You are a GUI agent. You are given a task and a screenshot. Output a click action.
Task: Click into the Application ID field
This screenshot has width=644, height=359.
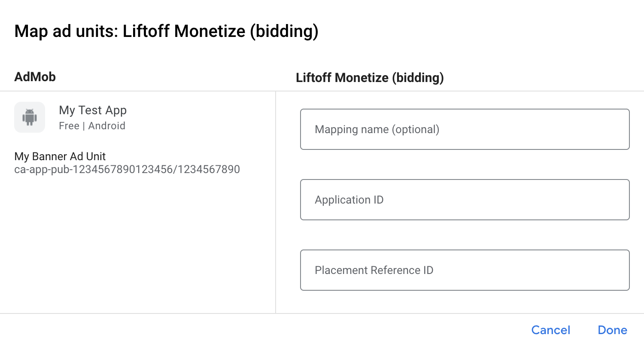coord(465,200)
